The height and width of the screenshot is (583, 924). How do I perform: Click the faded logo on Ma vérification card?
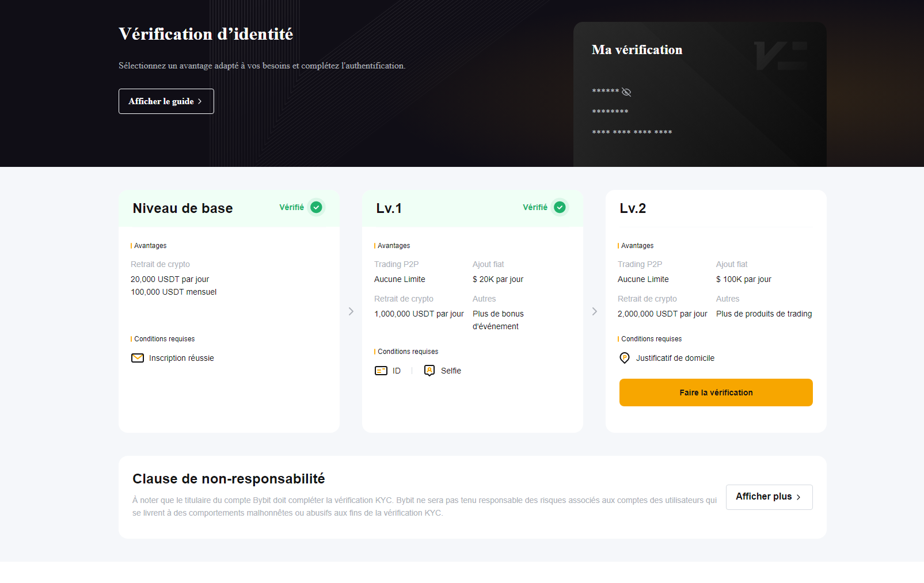[x=781, y=56]
